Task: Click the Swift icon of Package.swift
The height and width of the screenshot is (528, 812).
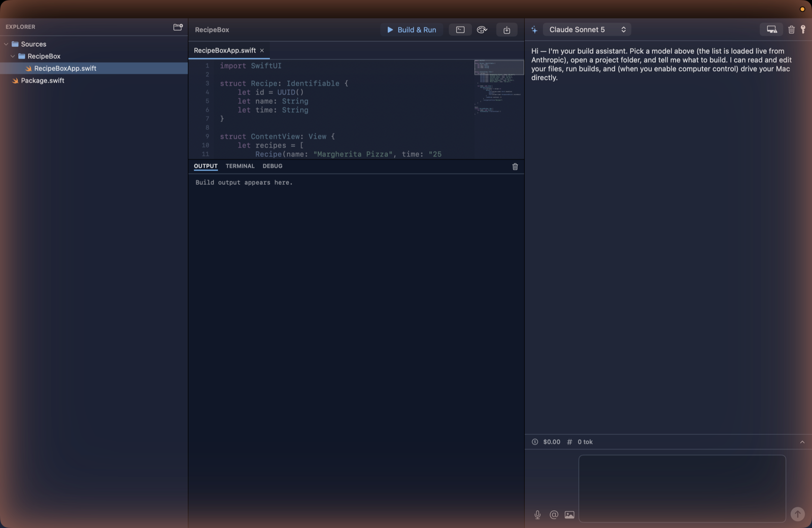Action: 15,81
